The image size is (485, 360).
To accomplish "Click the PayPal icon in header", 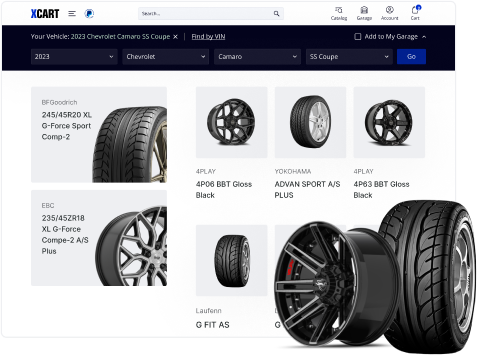I will (89, 14).
